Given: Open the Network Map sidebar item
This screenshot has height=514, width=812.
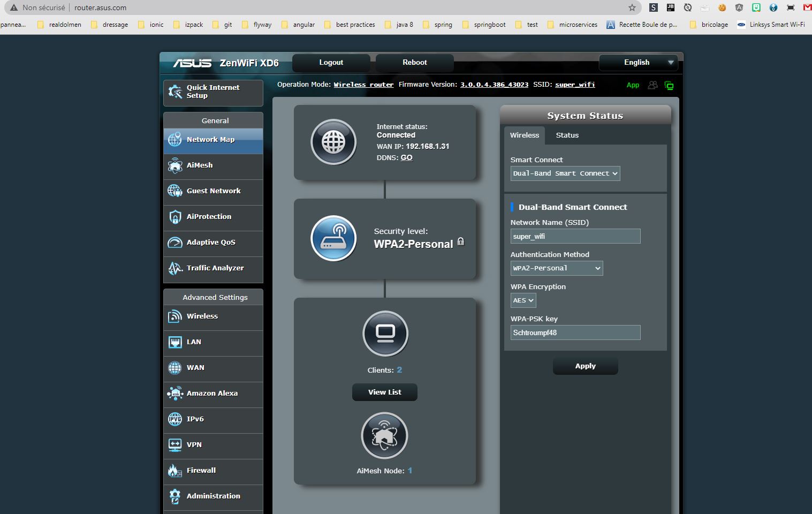Looking at the screenshot, I should (213, 140).
